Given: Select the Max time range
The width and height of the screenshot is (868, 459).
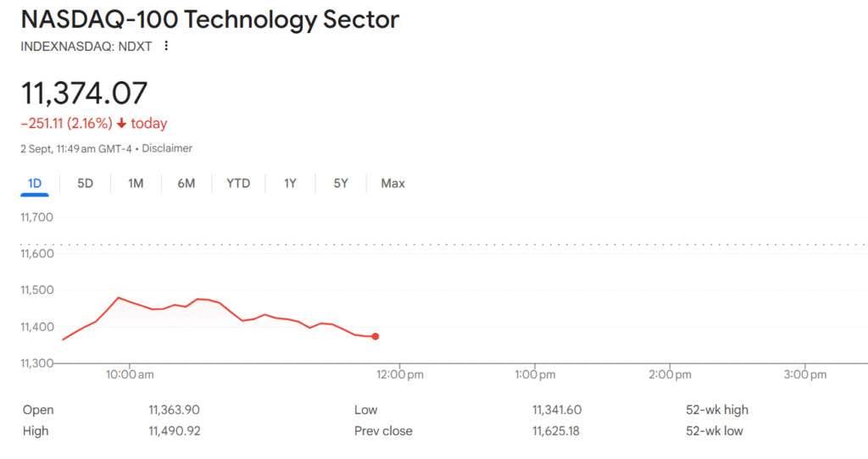Looking at the screenshot, I should [x=392, y=183].
